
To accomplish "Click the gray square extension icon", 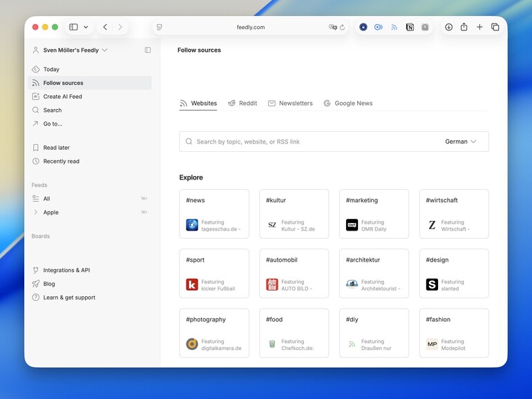I will (x=425, y=27).
